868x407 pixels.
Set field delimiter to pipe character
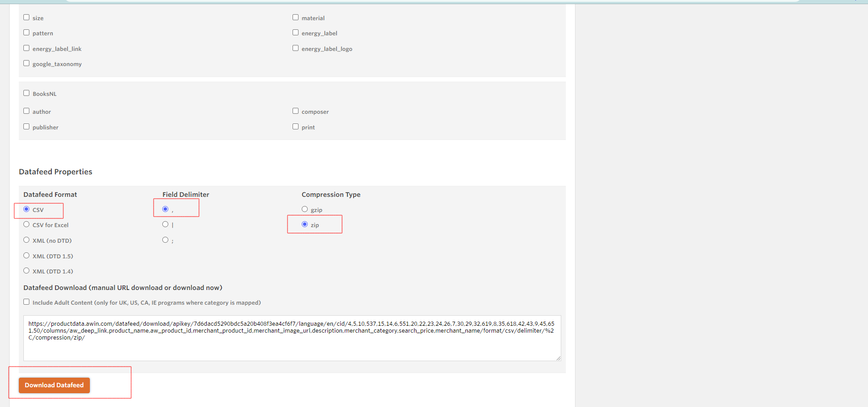[x=166, y=224]
